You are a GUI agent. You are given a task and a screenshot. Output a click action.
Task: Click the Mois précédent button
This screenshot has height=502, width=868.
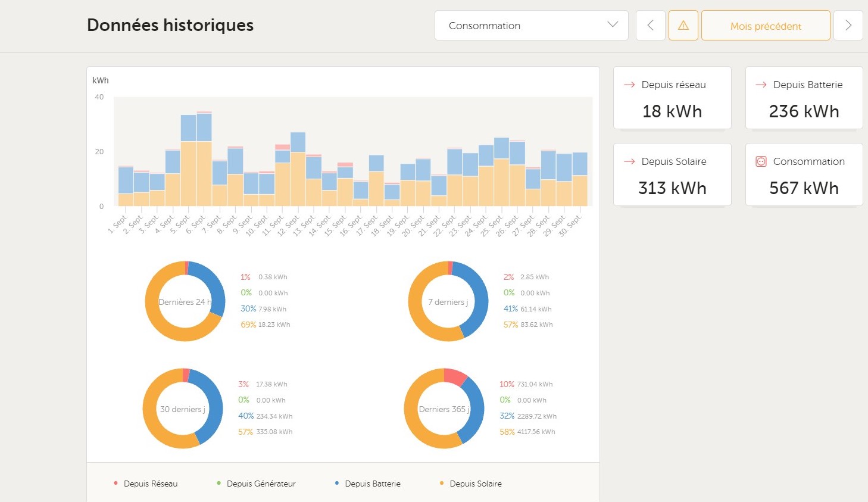coord(765,26)
